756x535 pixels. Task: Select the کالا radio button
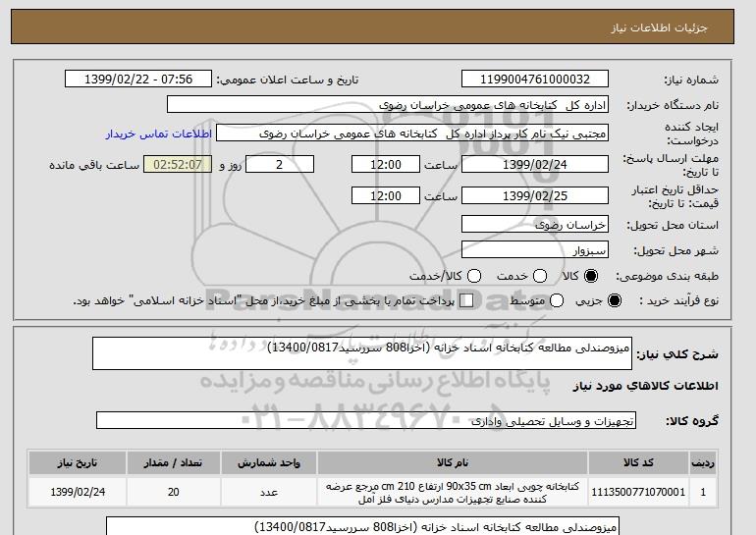(x=590, y=276)
